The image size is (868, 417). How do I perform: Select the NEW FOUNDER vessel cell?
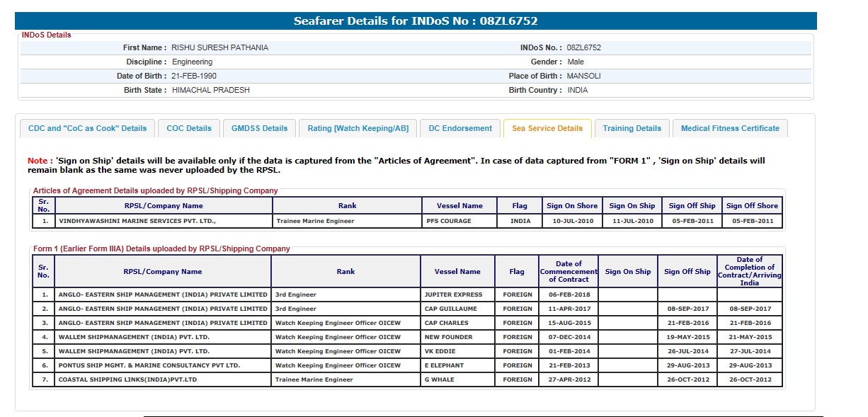tap(448, 337)
